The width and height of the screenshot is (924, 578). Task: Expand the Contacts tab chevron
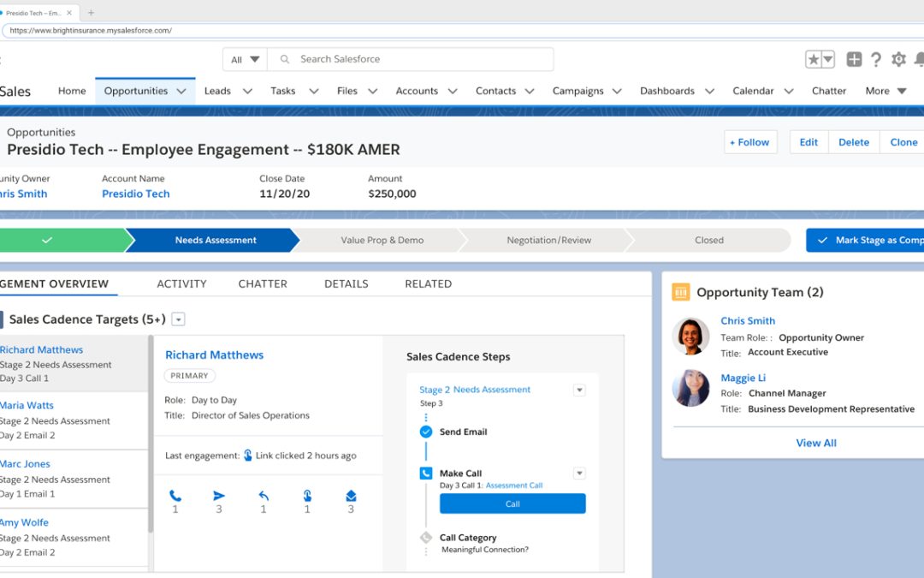tap(530, 92)
